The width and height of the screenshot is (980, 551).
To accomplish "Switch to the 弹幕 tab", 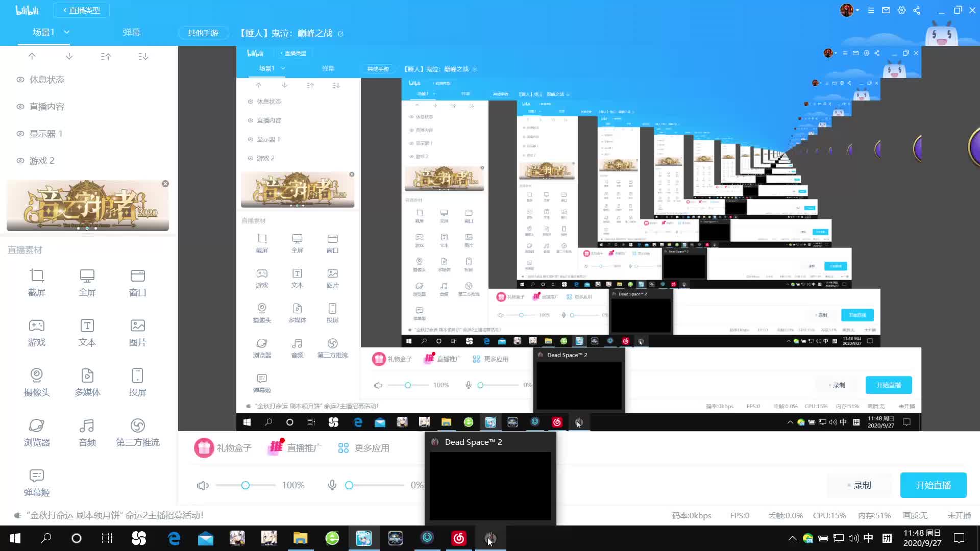I will (x=131, y=32).
